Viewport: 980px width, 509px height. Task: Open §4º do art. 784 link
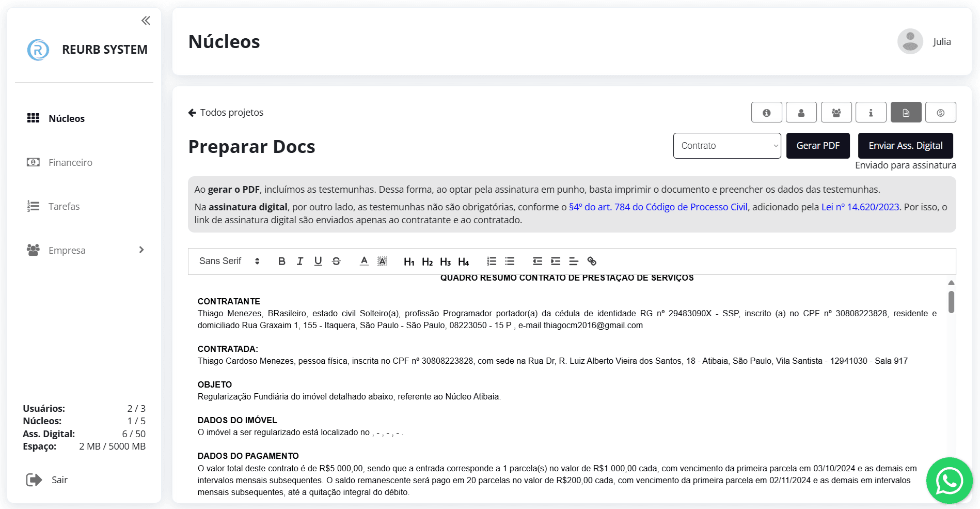(658, 207)
